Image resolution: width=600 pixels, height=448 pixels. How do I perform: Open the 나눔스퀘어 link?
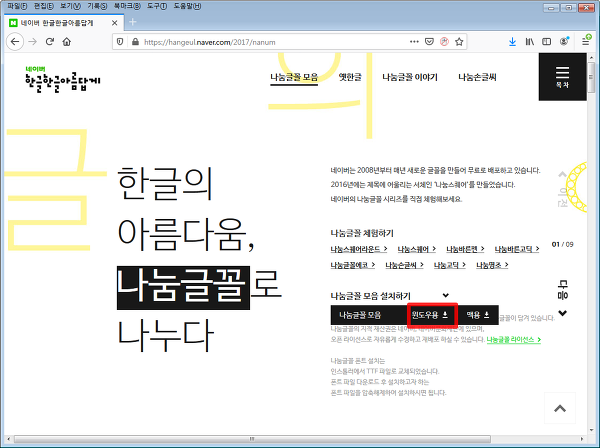point(416,249)
